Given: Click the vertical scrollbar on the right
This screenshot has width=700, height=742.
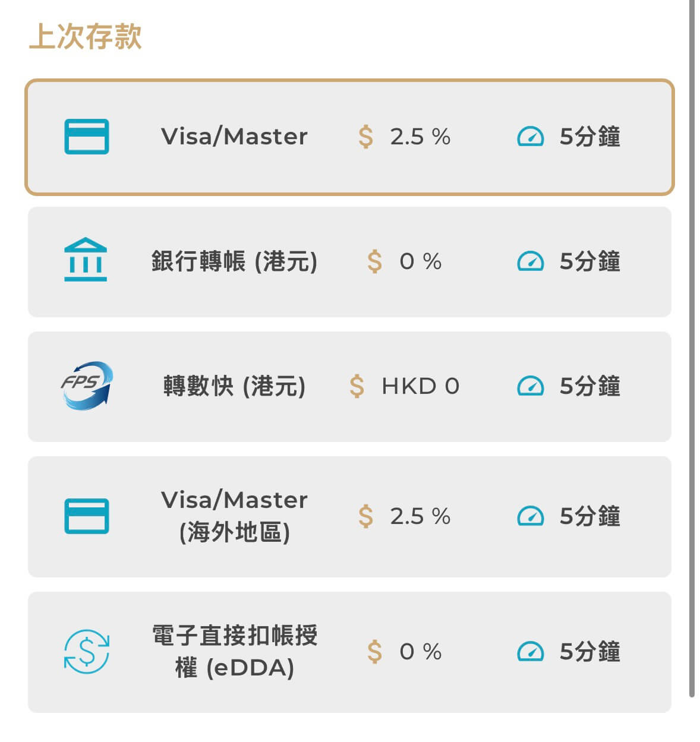Looking at the screenshot, I should [x=692, y=349].
